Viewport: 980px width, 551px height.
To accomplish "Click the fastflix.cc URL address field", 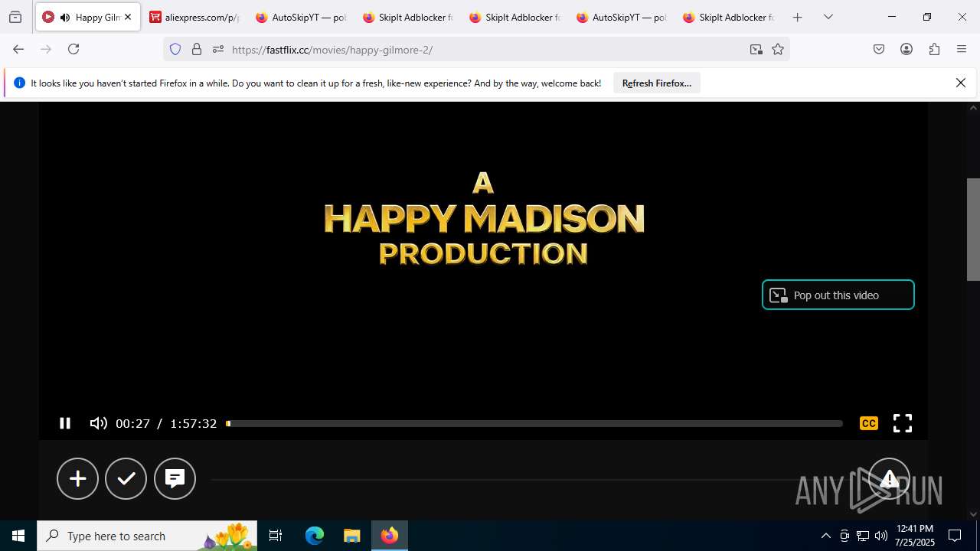I will [x=486, y=50].
